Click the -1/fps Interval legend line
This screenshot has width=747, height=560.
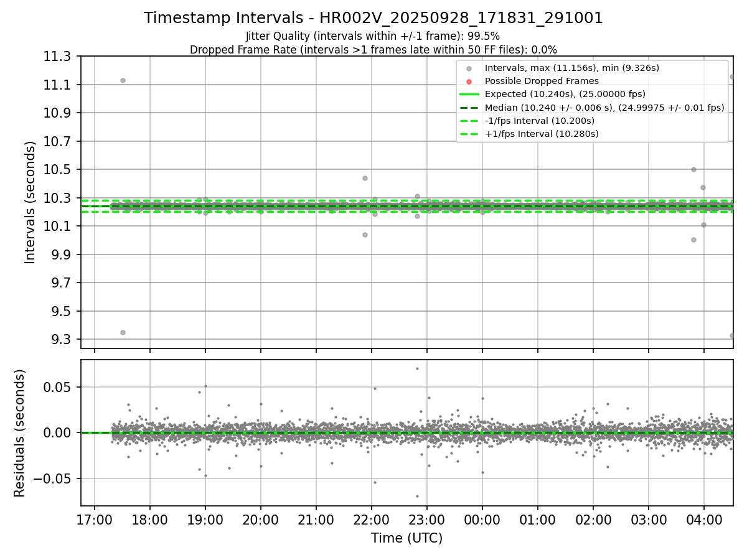click(469, 121)
